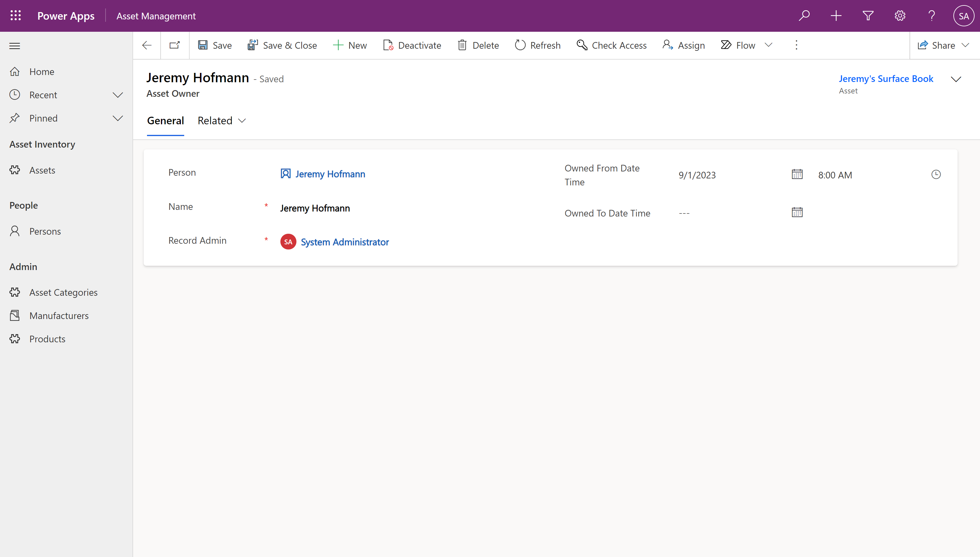980x557 pixels.
Task: Expand the Flow dropdown chevron
Action: (x=768, y=45)
